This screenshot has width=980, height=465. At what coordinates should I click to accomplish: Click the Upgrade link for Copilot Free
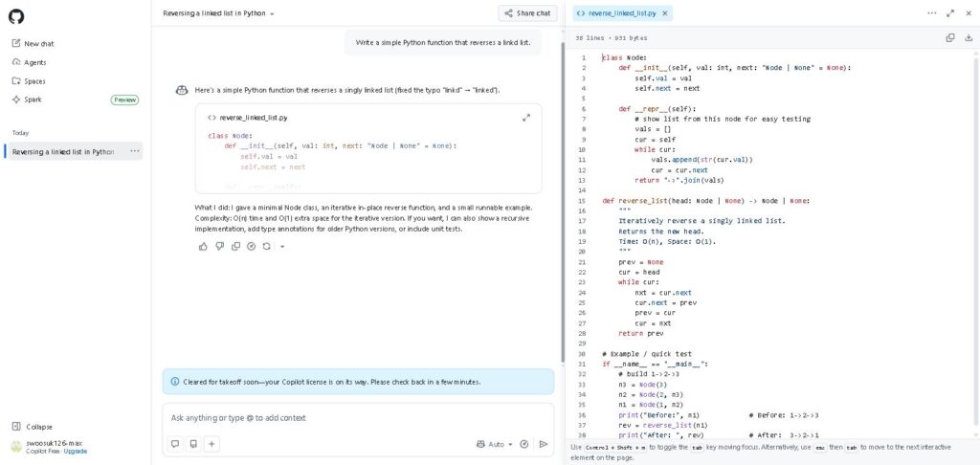(75, 452)
